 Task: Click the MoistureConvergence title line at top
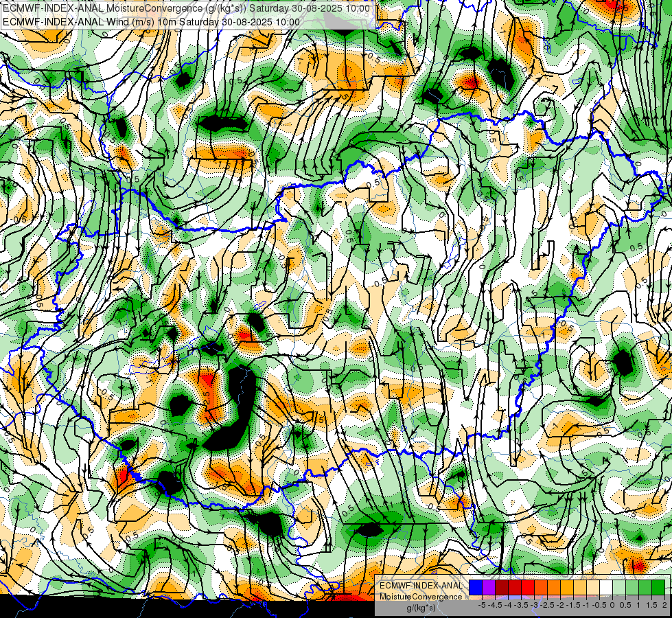click(x=186, y=8)
